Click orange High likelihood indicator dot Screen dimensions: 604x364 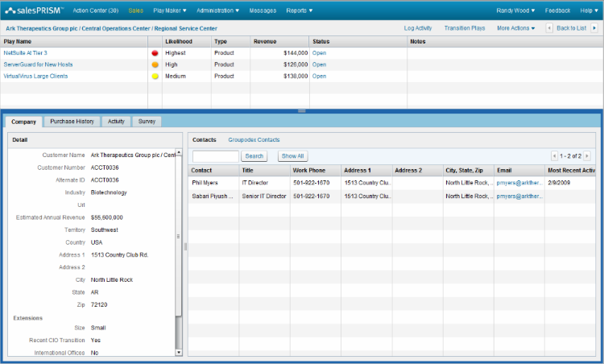click(x=155, y=64)
